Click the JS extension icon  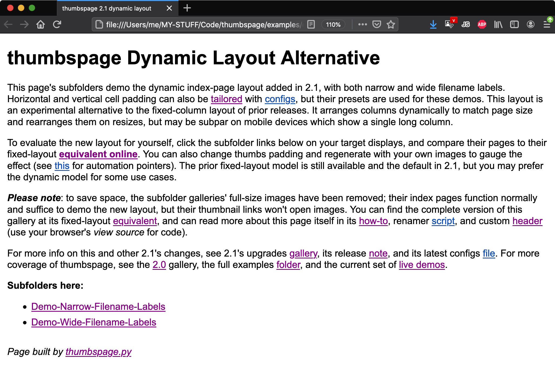(465, 25)
